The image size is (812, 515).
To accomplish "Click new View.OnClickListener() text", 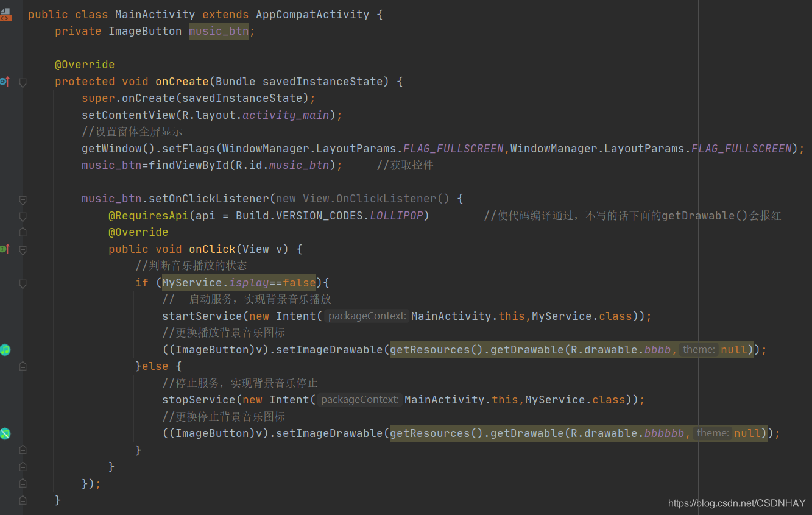I will tap(362, 199).
